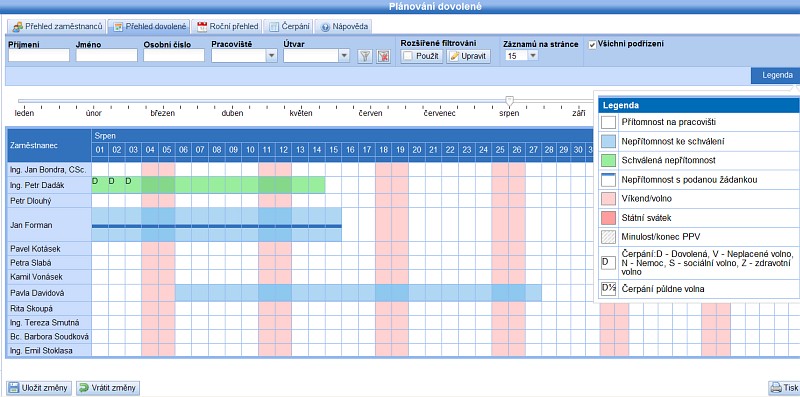Image resolution: width=800 pixels, height=397 pixels.
Task: Click the undo arrow icon on Vrátit změny
Action: pyautogui.click(x=85, y=388)
